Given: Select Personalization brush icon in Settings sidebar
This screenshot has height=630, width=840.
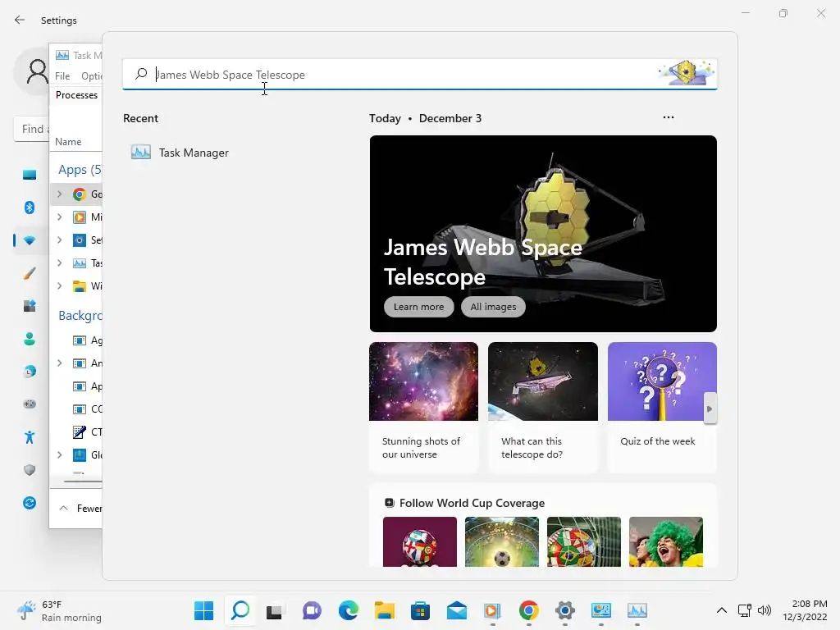Looking at the screenshot, I should 30,273.
